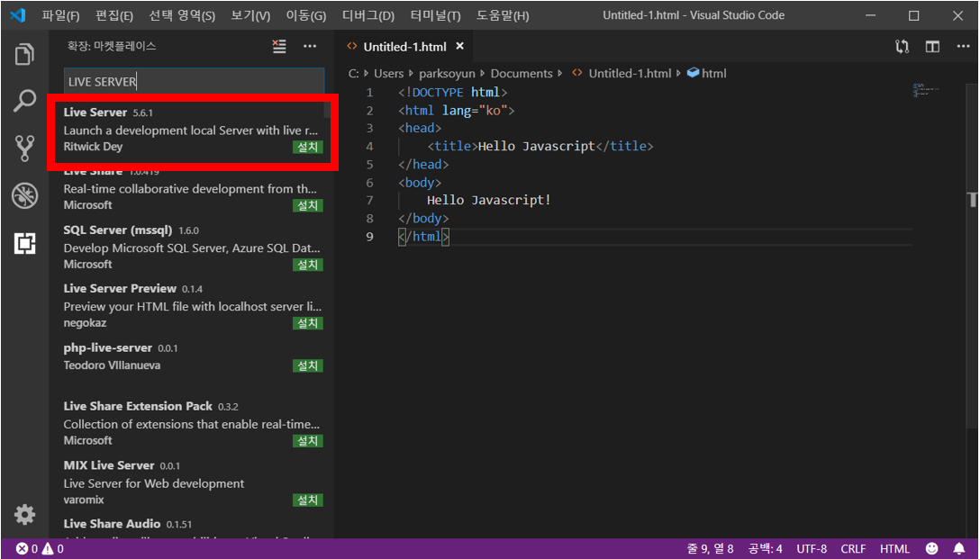Open the 파일(F) menu
Image resolution: width=980 pixels, height=559 pixels.
[x=60, y=15]
